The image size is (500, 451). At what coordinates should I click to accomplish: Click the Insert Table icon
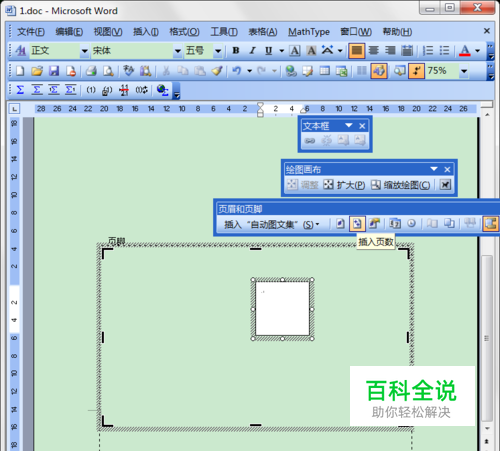tap(324, 71)
